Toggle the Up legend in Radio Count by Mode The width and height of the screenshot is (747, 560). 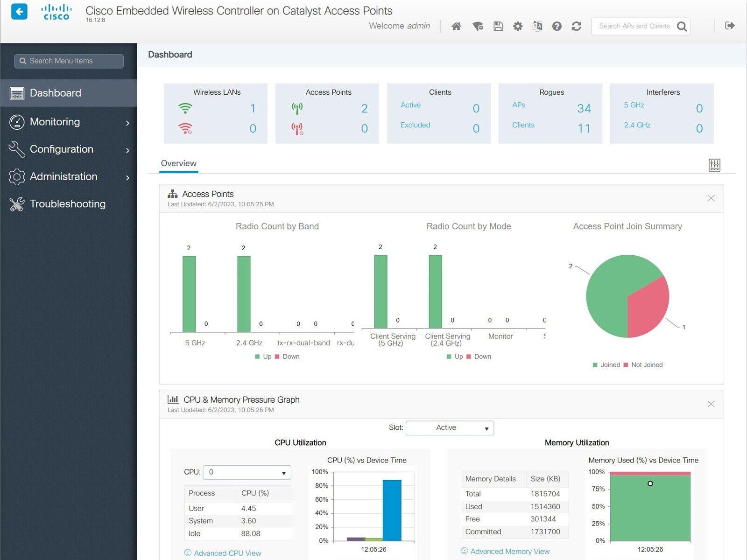coord(455,357)
